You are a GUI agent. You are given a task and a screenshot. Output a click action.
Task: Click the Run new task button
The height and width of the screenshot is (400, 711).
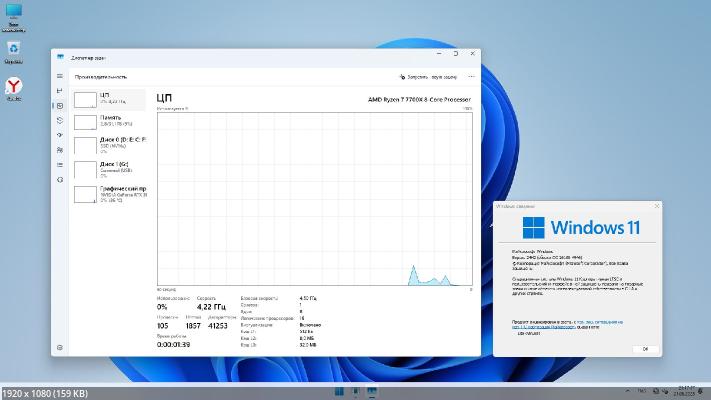430,76
